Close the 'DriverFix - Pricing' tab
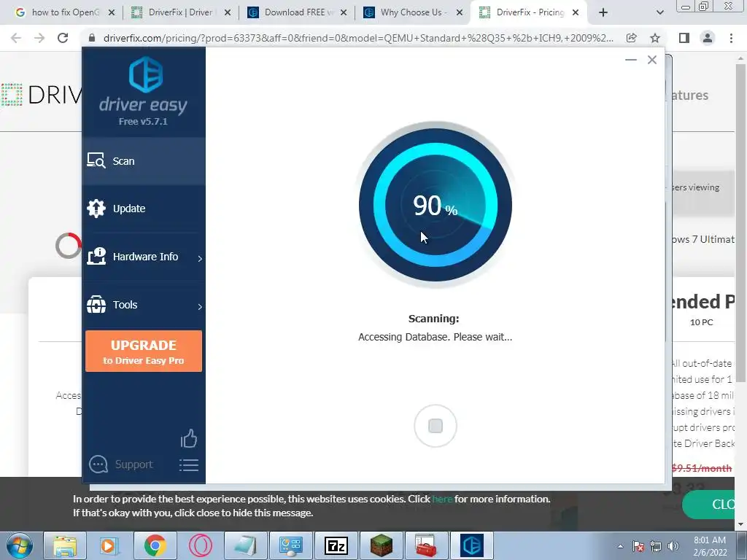This screenshot has width=747, height=560. [576, 12]
